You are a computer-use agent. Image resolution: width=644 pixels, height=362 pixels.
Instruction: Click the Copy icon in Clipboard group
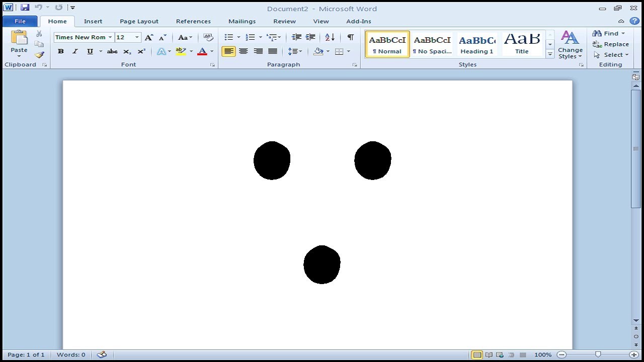[x=39, y=44]
